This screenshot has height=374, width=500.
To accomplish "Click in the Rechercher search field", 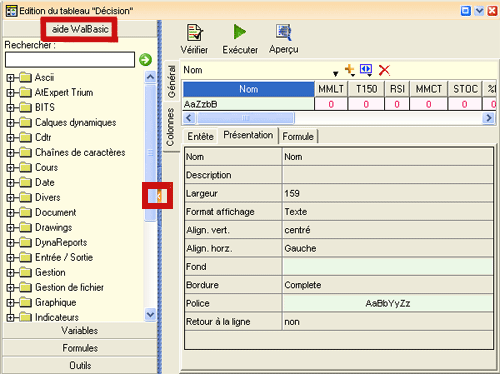I will pos(70,60).
